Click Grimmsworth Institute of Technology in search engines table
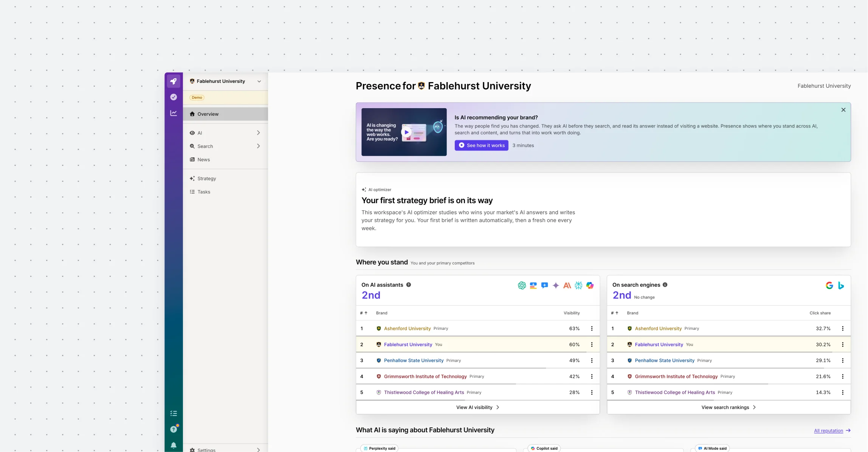This screenshot has height=452, width=868. (x=676, y=376)
